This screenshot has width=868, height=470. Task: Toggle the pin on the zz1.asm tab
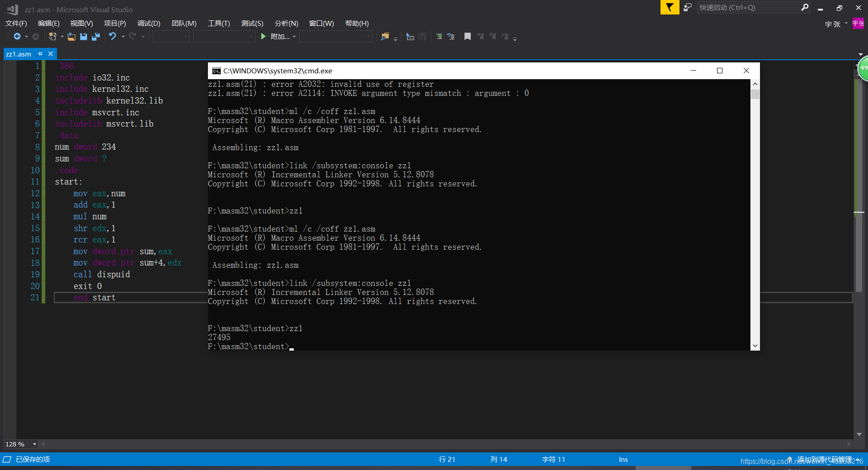point(40,54)
